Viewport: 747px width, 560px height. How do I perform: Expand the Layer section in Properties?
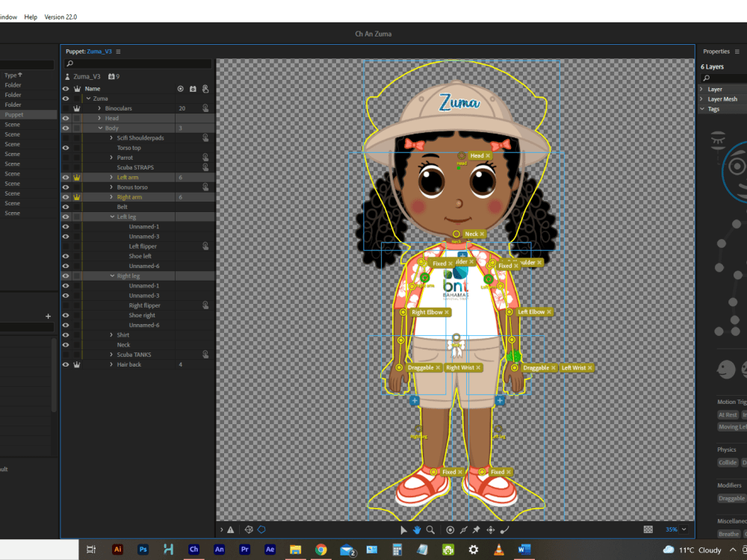(701, 89)
